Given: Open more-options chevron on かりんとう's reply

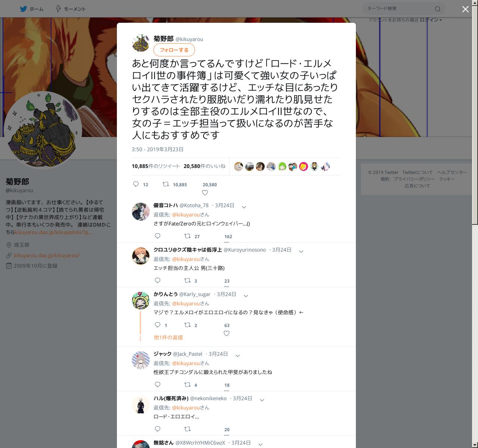Looking at the screenshot, I should click(246, 296).
